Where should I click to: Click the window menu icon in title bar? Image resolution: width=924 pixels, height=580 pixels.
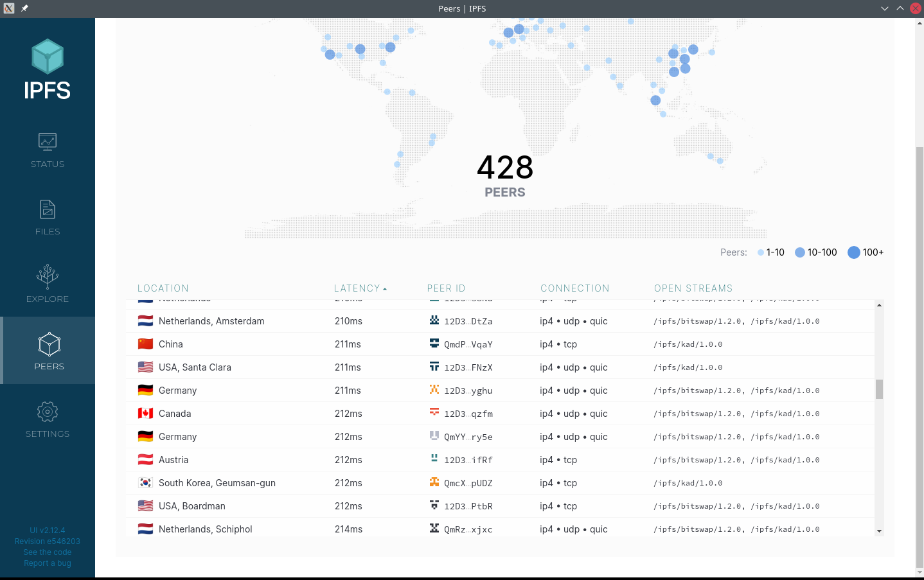[9, 8]
